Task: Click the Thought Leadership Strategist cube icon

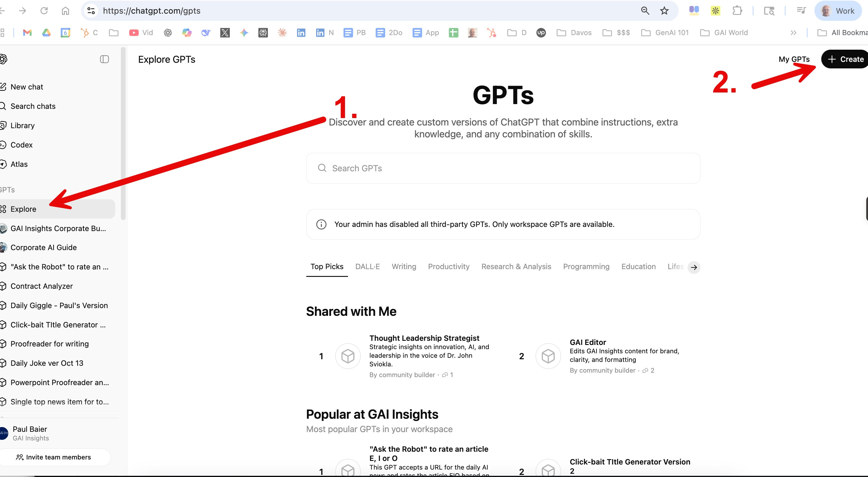Action: 348,356
